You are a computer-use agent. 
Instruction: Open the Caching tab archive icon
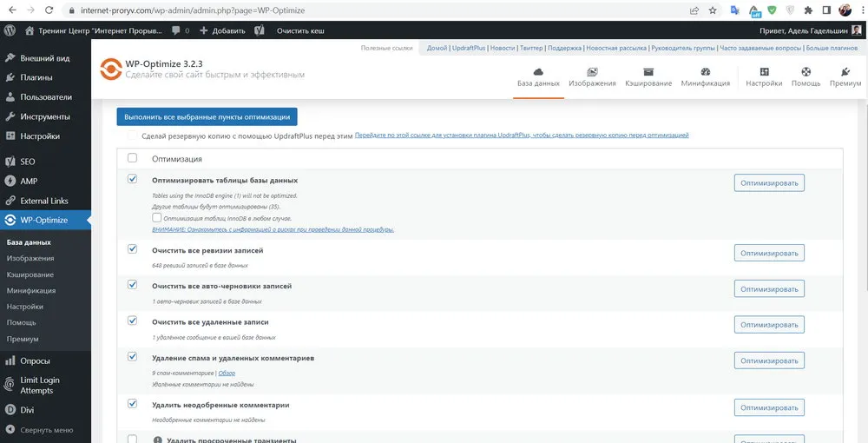coord(648,72)
